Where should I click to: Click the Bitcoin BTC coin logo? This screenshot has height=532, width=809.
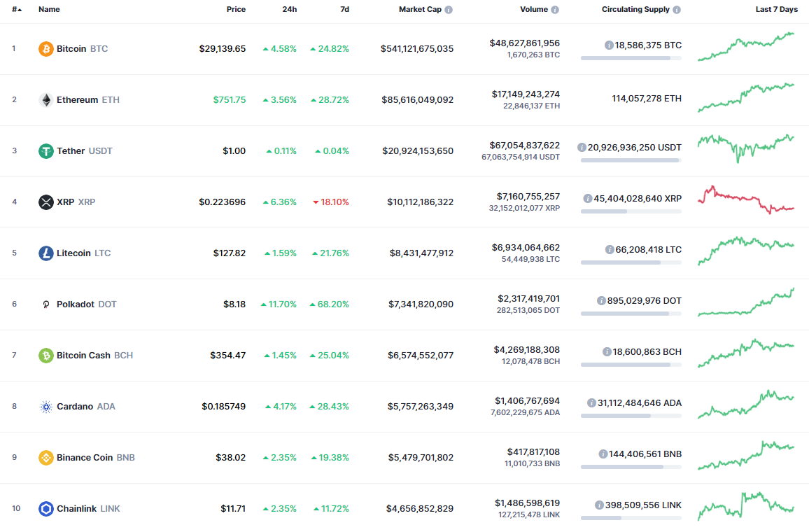point(45,48)
